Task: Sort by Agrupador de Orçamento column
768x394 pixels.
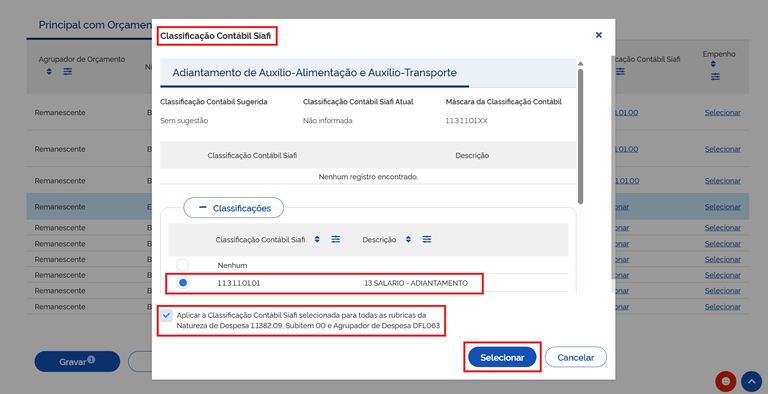Action: coord(49,72)
